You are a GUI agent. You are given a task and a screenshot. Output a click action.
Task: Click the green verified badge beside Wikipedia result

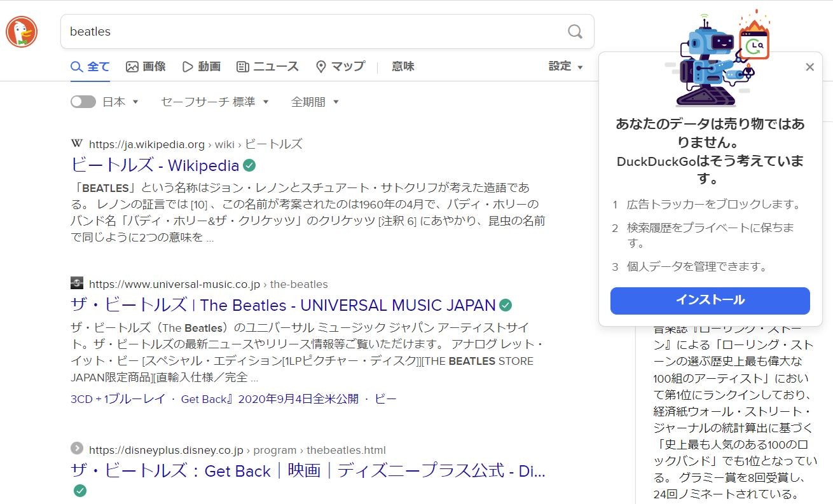[x=249, y=165]
